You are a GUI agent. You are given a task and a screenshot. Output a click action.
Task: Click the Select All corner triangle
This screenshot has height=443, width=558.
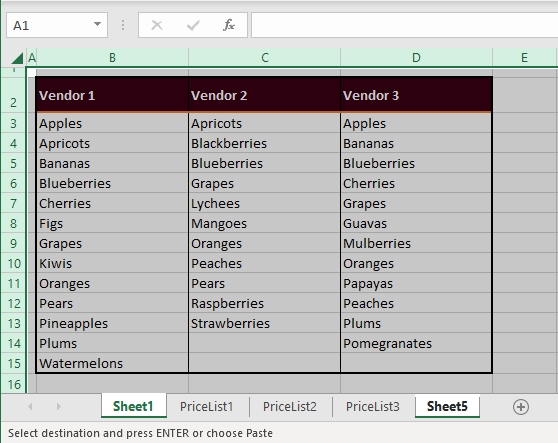[x=17, y=58]
